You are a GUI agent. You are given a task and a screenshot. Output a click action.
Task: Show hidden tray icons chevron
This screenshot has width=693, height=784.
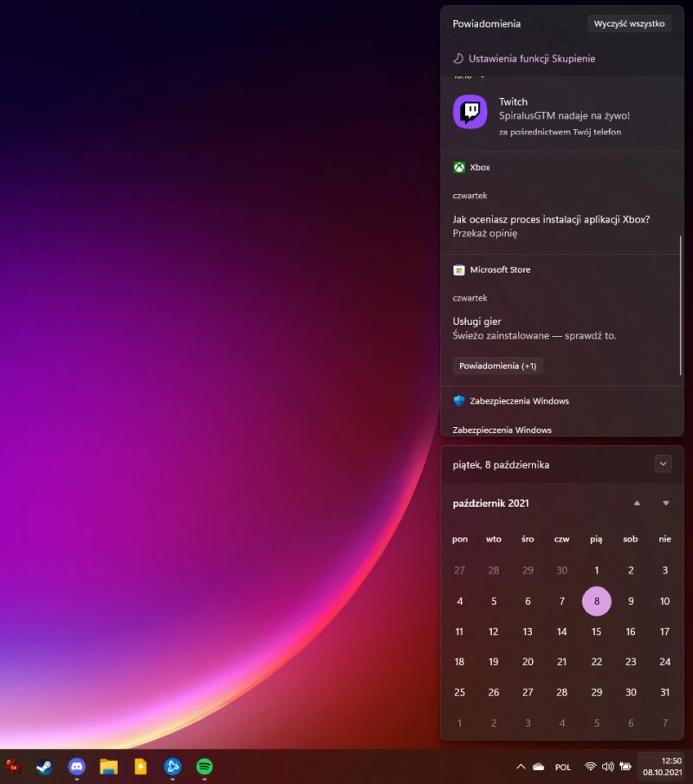521,767
